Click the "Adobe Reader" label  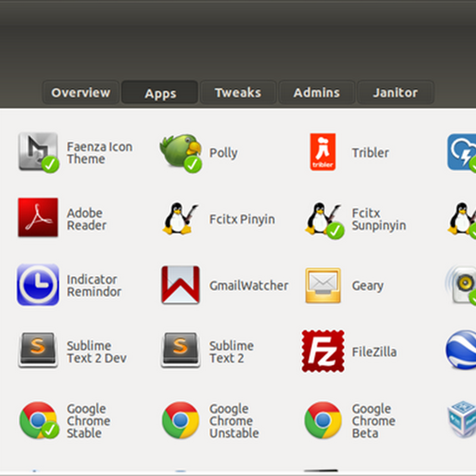(87, 219)
